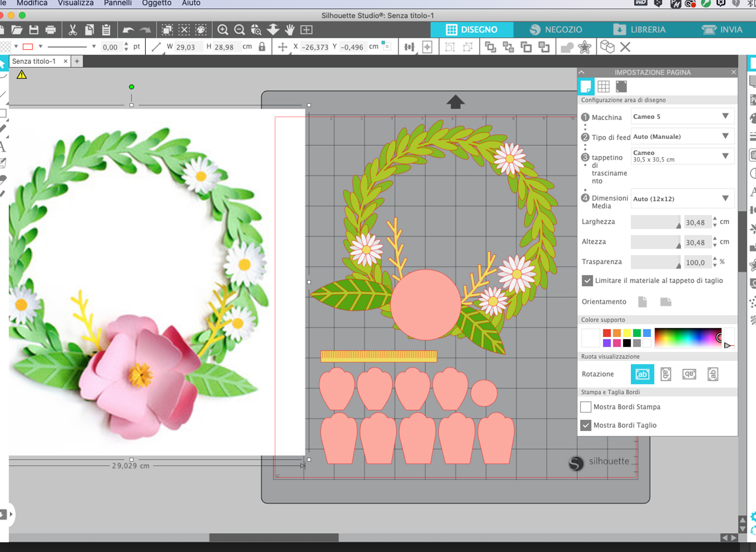
Task: Expand the Tipo di feed dropdown
Action: 682,137
